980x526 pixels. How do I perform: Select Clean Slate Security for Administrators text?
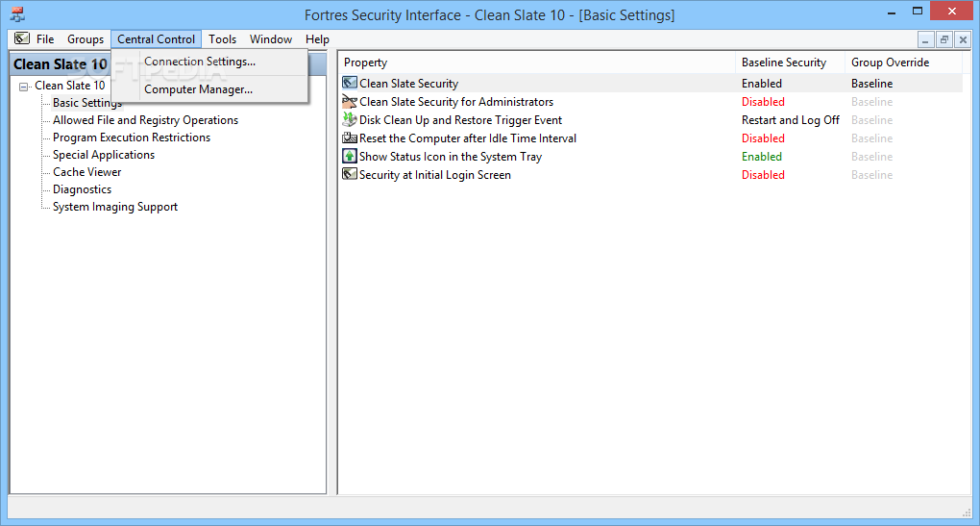(x=456, y=102)
